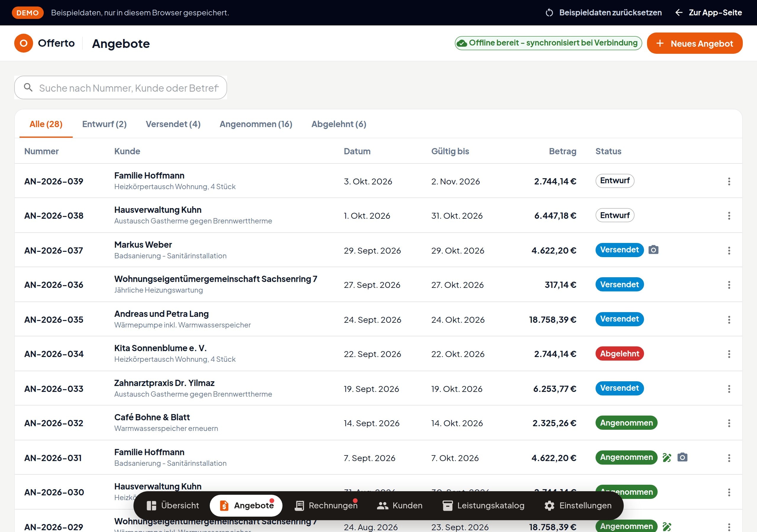Click signature pen icon in AN-2026-029 row
The width and height of the screenshot is (757, 532).
pyautogui.click(x=667, y=526)
